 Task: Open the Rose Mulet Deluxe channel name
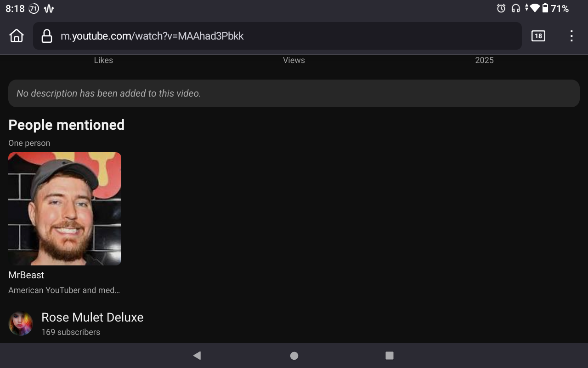92,317
